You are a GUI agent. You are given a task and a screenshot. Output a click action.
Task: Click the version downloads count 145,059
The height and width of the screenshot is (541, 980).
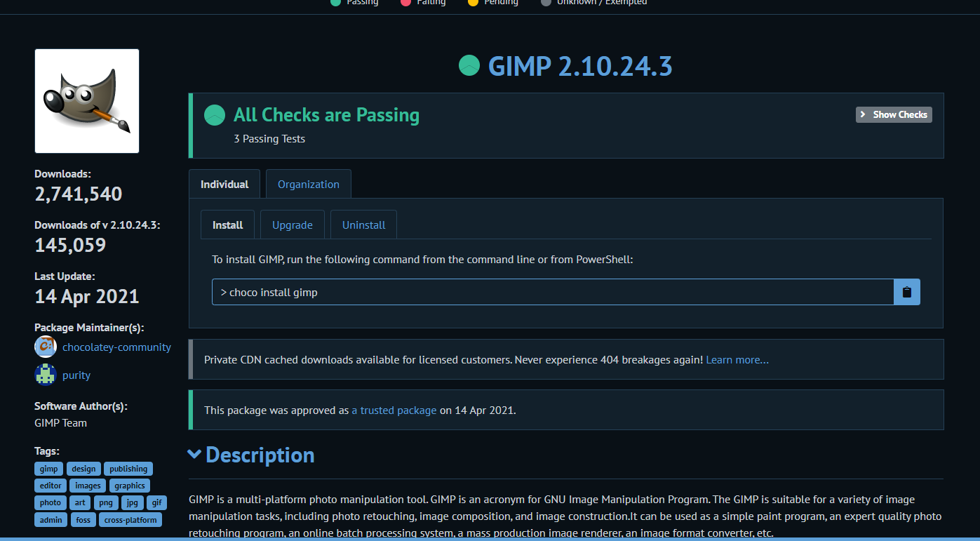(x=70, y=245)
